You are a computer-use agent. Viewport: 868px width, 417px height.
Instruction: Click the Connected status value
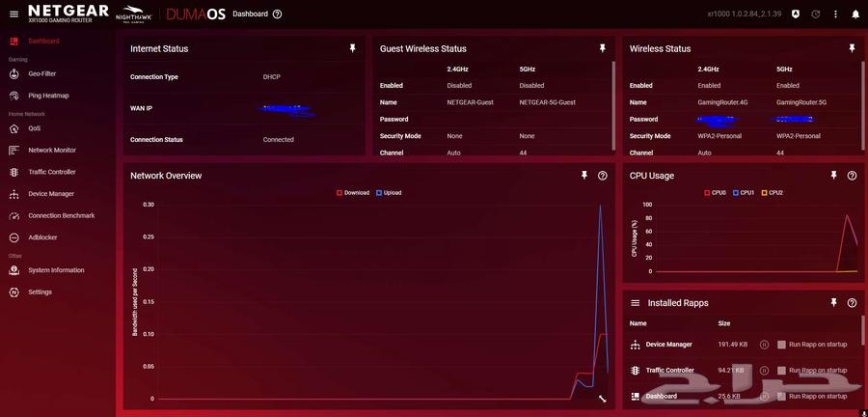click(x=279, y=140)
